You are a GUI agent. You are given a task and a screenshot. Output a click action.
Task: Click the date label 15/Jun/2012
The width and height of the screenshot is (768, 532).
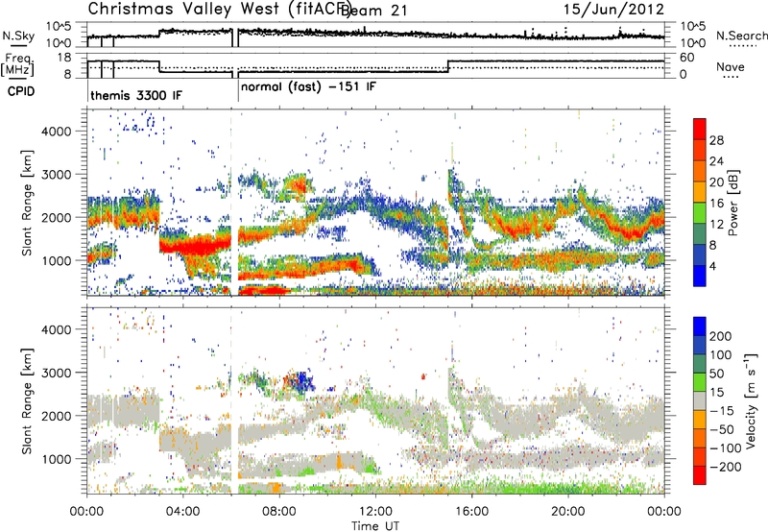click(613, 10)
